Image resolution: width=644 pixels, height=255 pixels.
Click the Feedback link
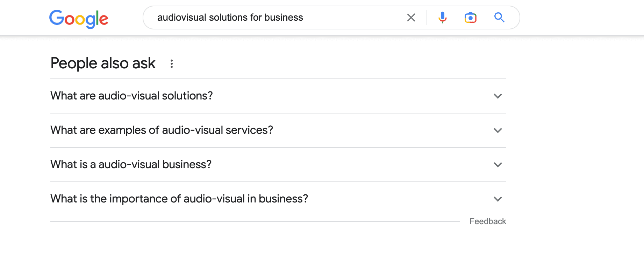(487, 221)
